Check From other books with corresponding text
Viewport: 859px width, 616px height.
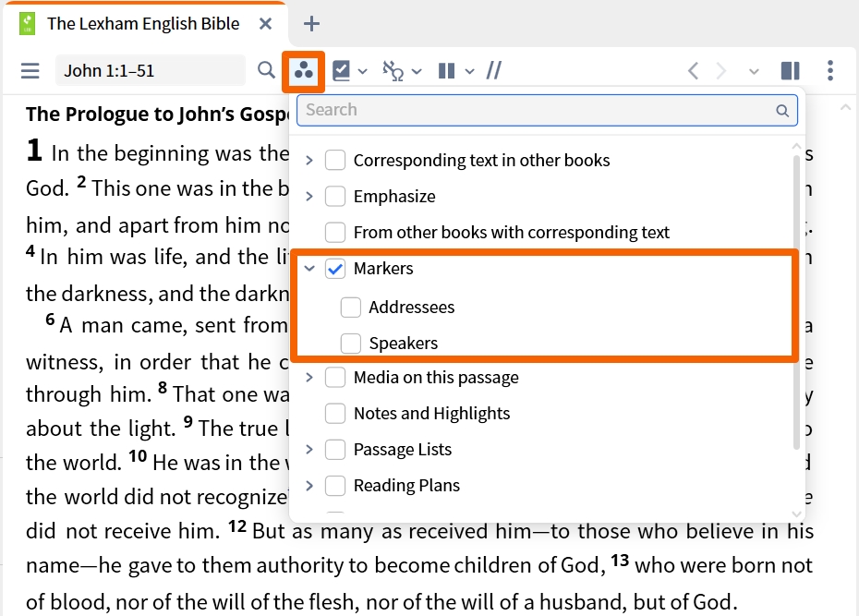335,232
